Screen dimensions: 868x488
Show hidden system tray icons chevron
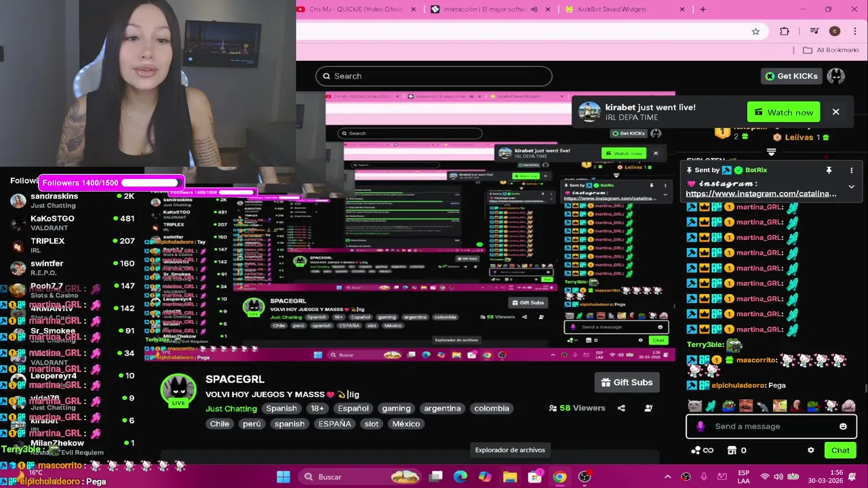[x=667, y=476]
